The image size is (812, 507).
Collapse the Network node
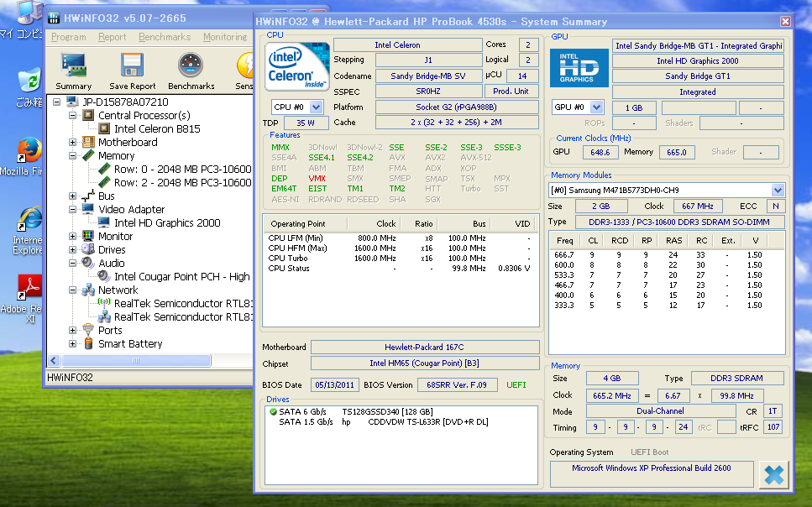(72, 290)
